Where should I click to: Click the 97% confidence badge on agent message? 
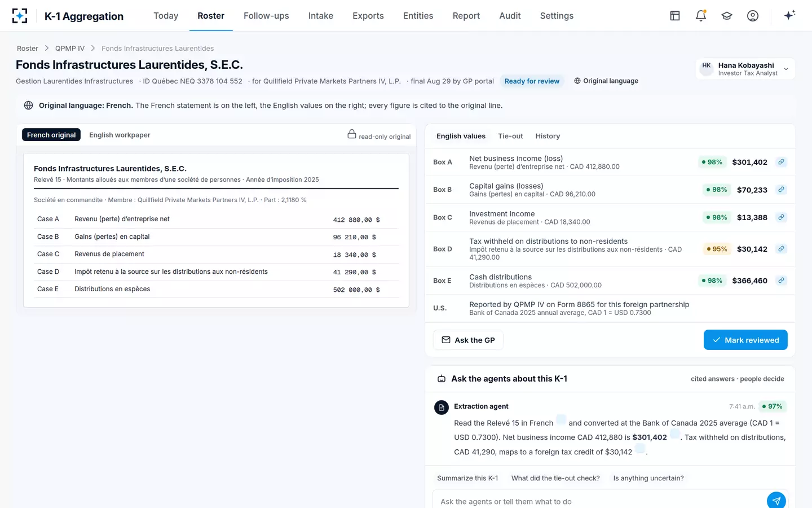tap(772, 406)
